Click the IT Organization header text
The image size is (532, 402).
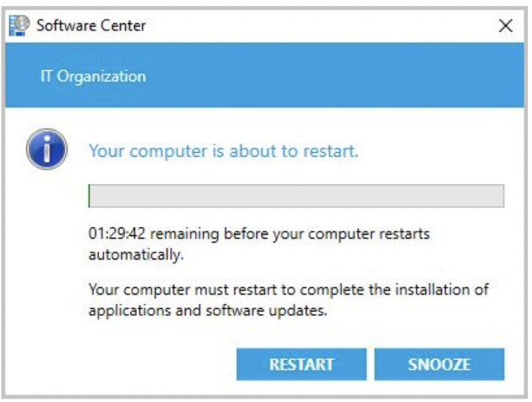[x=93, y=77]
